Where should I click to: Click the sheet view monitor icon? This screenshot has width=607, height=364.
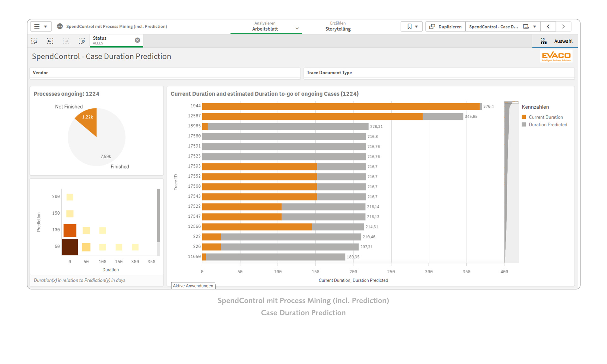[x=526, y=27]
